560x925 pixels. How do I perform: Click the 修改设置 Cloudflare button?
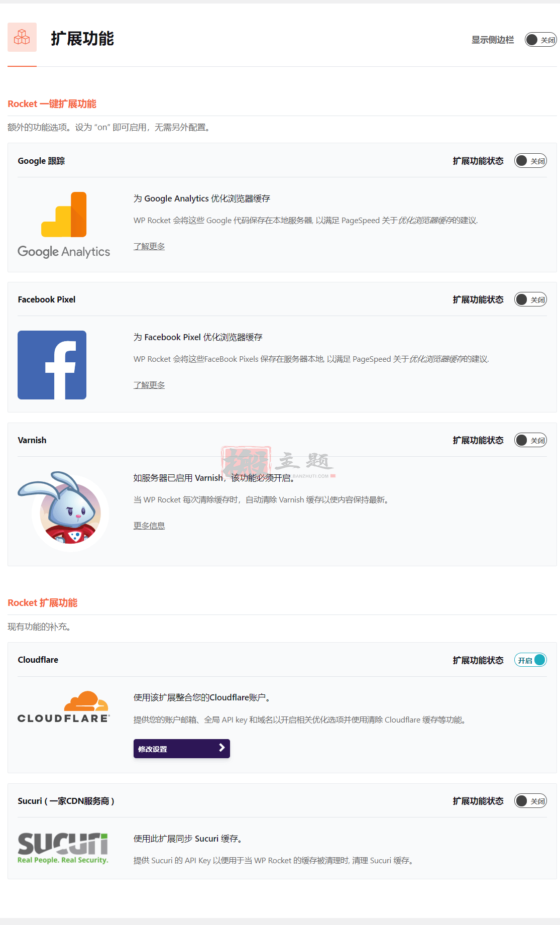point(182,749)
